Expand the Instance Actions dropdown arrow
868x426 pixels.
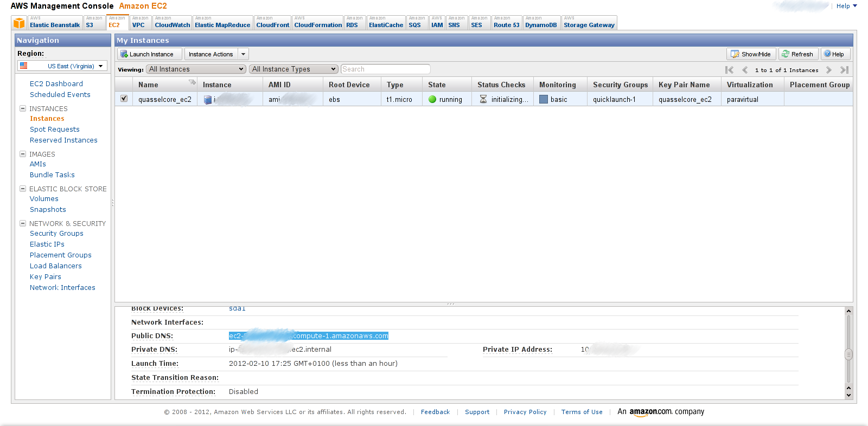click(x=244, y=54)
